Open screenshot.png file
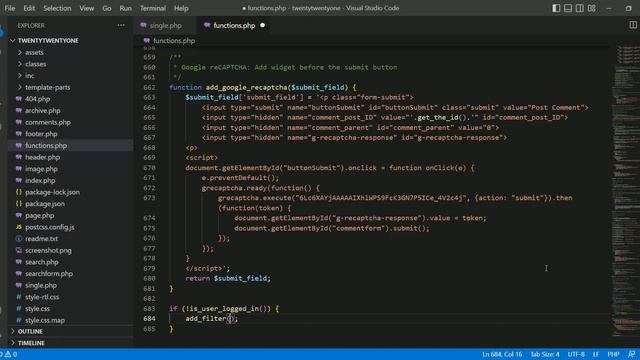640x360 pixels. [48, 250]
